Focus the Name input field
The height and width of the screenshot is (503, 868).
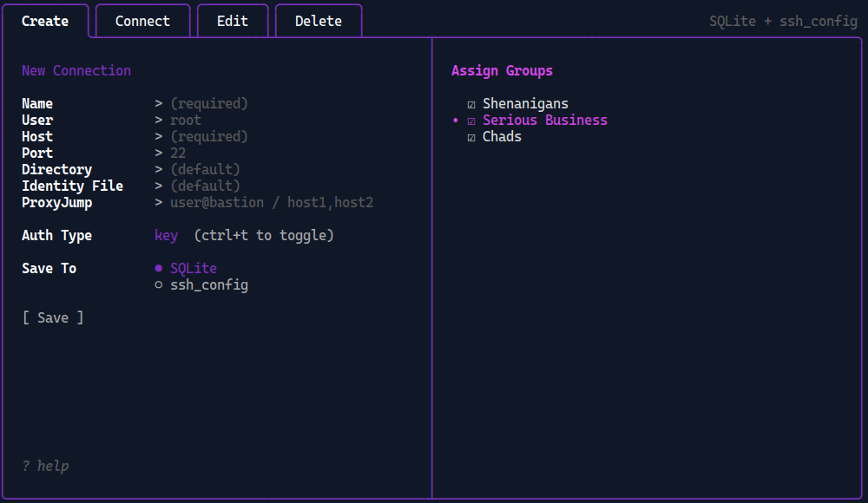coord(208,103)
